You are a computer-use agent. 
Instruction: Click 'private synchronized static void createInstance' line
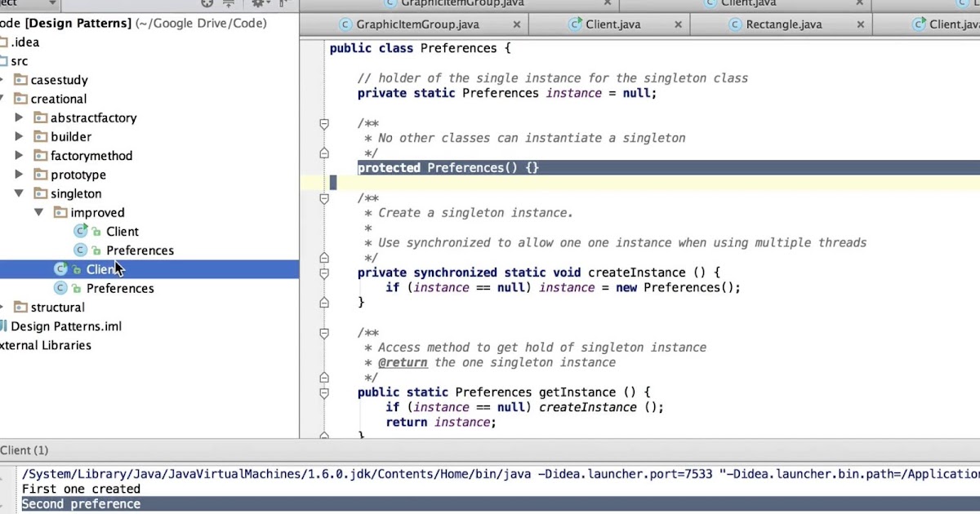click(539, 273)
